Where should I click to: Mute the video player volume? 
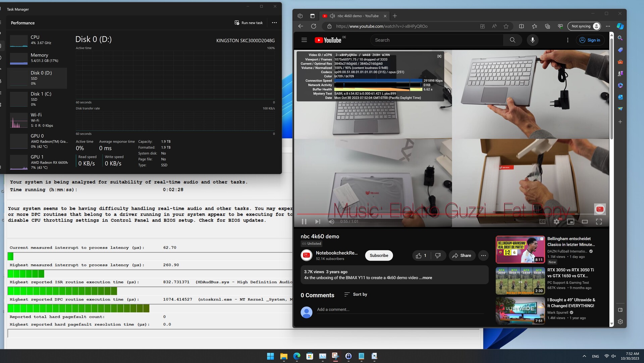331,222
